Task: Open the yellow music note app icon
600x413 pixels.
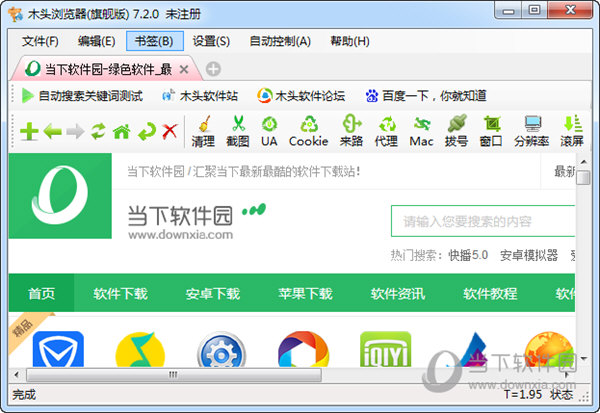Action: click(x=140, y=349)
